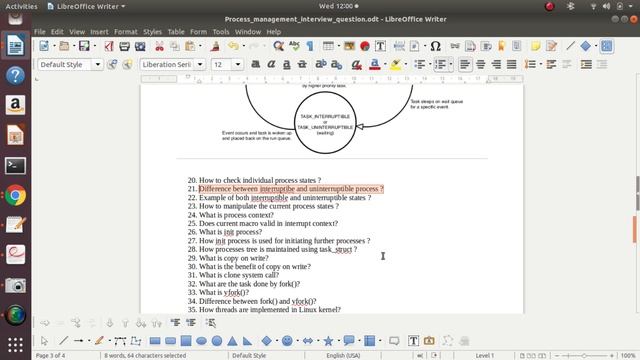Adjust the zoom slider in status bar
Image resolution: width=640 pixels, height=360 pixels.
pyautogui.click(x=584, y=356)
